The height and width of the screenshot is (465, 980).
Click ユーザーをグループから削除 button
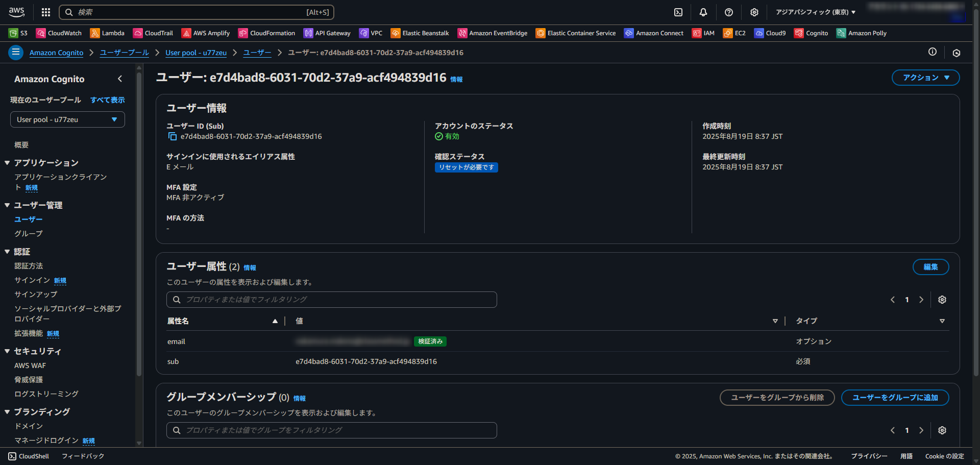point(777,398)
